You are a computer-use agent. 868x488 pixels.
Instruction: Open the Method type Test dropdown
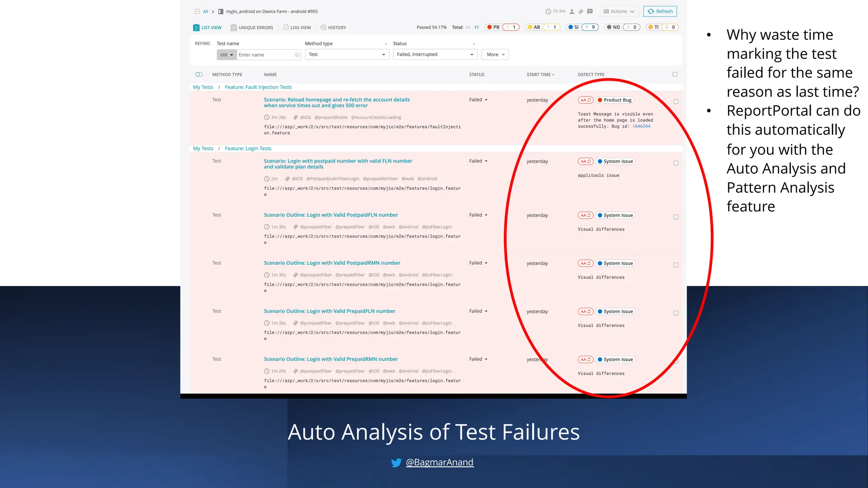coord(347,55)
